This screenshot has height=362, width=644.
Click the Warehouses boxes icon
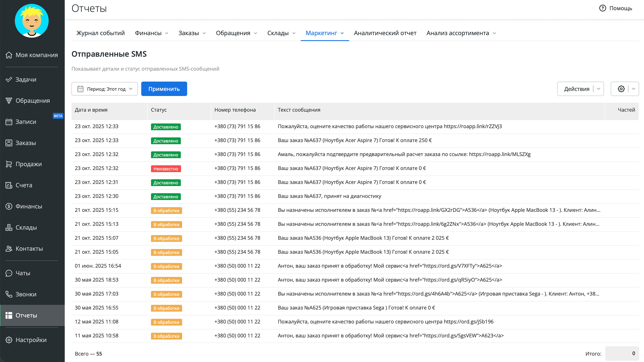point(9,227)
